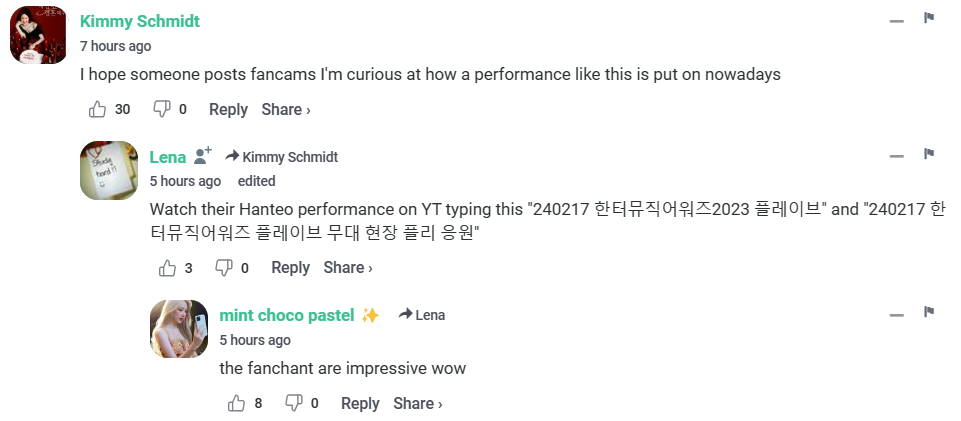Screen dimensions: 961x421
Task: Reply to Kimmy Schmidt's comment
Action: tap(228, 109)
